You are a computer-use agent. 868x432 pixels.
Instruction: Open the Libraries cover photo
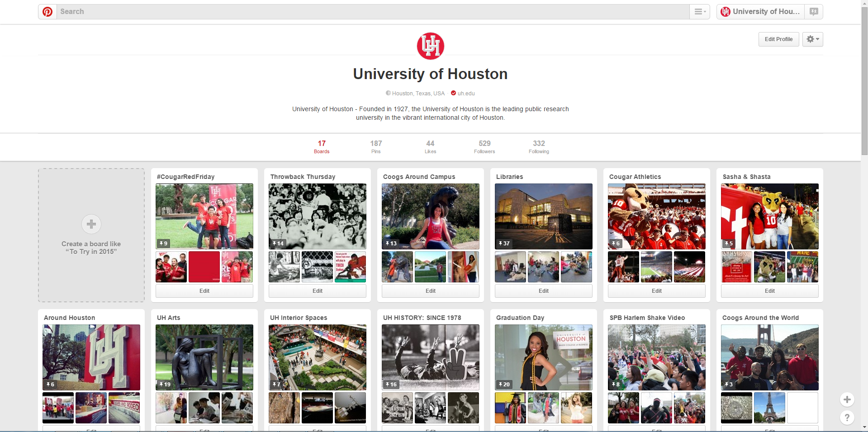544,216
